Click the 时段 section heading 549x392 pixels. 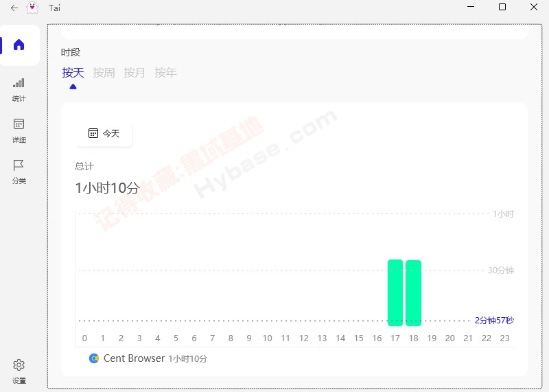tap(71, 52)
